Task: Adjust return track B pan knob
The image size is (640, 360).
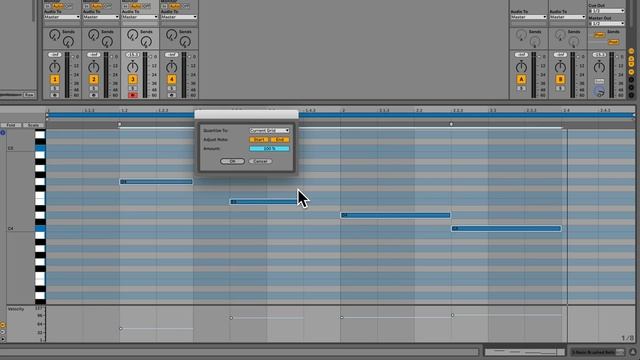Action: (560, 67)
